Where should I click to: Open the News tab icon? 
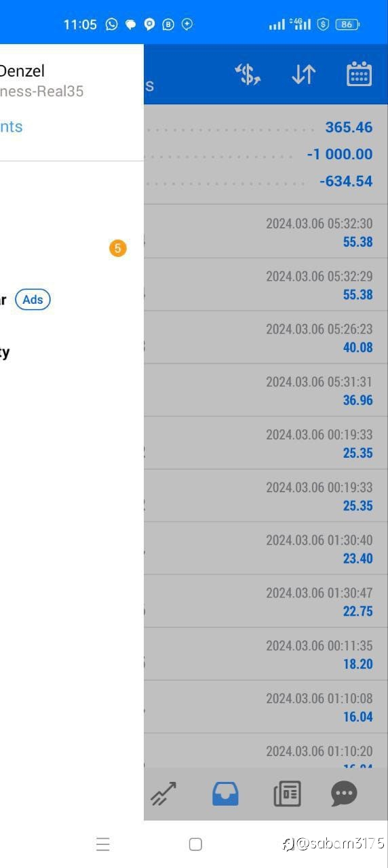pos(287,793)
